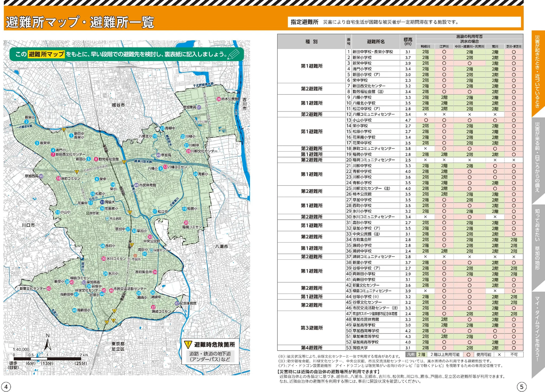This screenshot has height=392, width=545.
Task: Select marker 40 next to 両新田小
Action: point(74,310)
